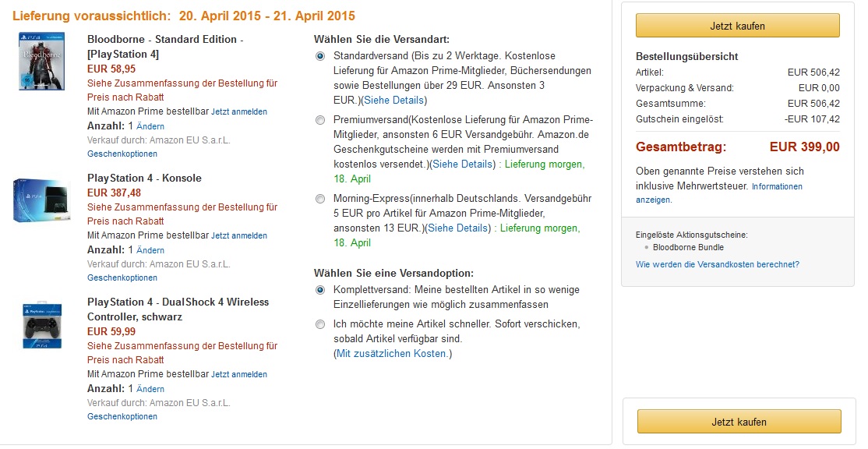This screenshot has height=449, width=868.
Task: Open Siehe Details for Standardversand
Action: (x=393, y=101)
